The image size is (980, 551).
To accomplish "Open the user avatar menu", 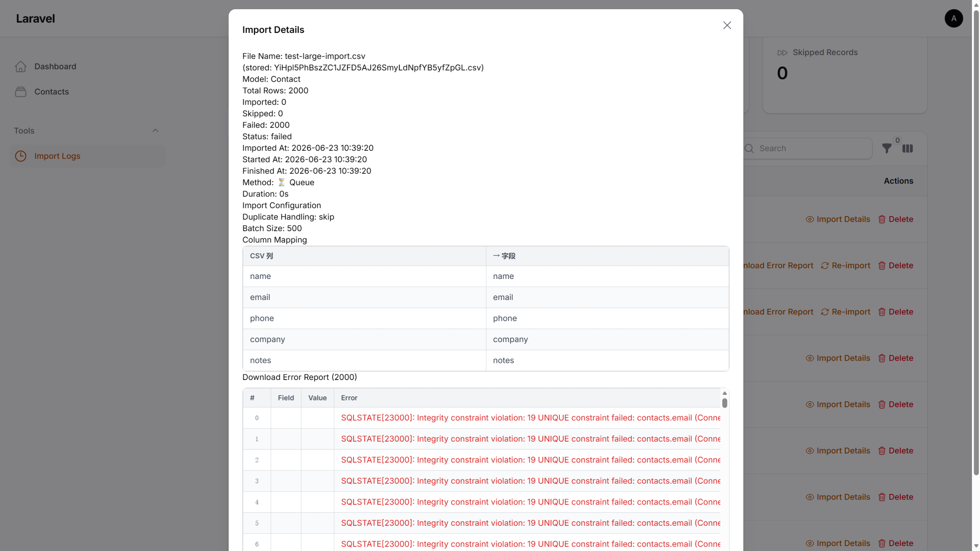I will (953, 18).
